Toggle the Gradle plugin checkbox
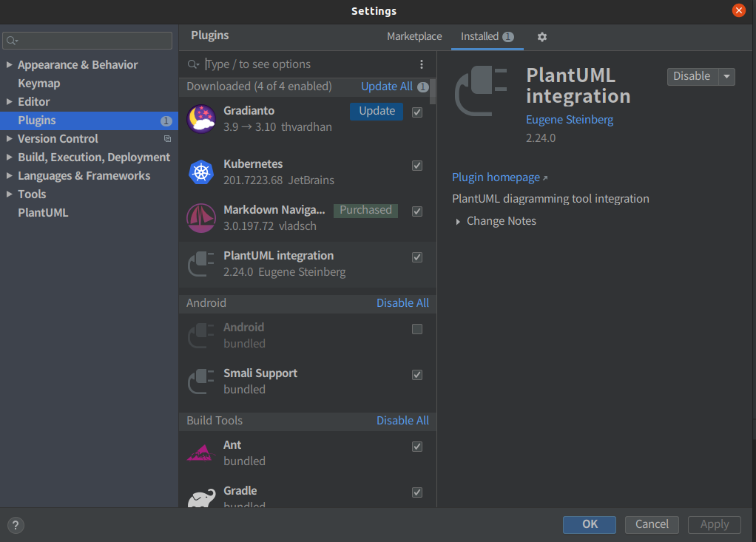 (417, 492)
